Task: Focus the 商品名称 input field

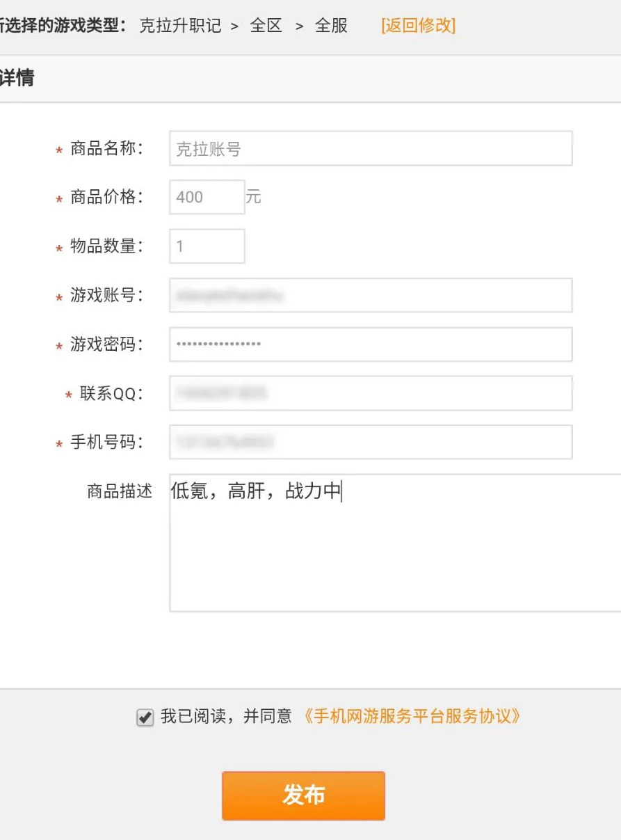Action: pos(371,148)
